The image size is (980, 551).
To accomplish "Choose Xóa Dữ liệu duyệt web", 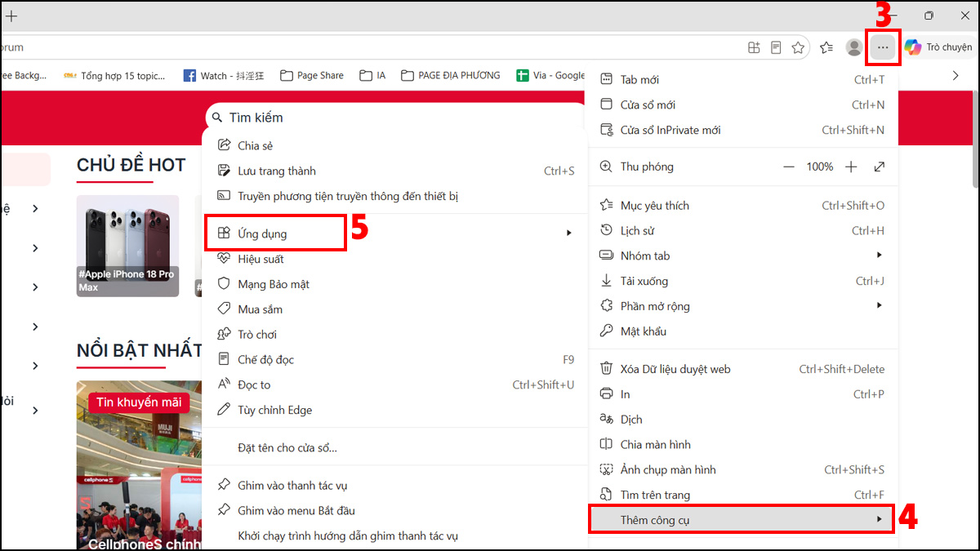I will tap(742, 369).
